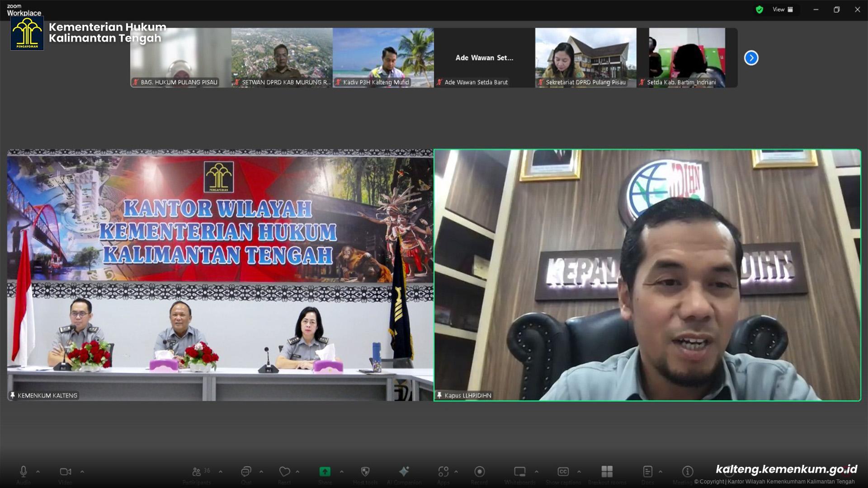The height and width of the screenshot is (488, 868).
Task: Expand the video options caret
Action: pos(82,471)
